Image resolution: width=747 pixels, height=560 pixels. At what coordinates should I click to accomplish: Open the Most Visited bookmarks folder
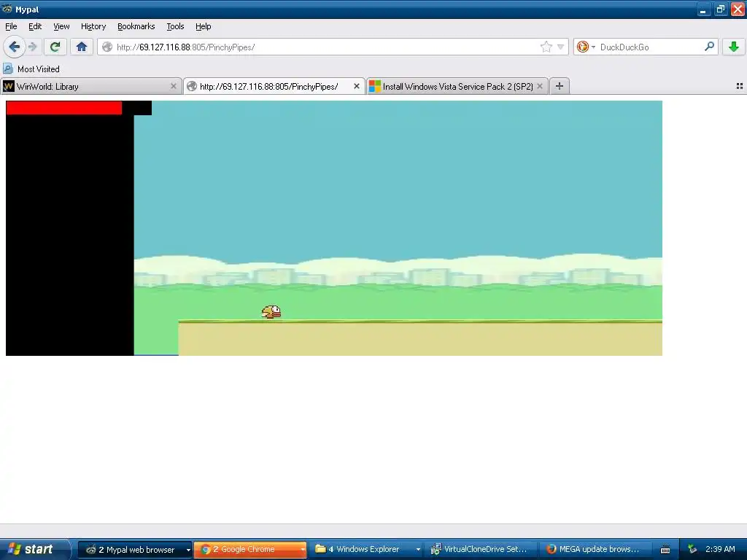click(x=31, y=69)
